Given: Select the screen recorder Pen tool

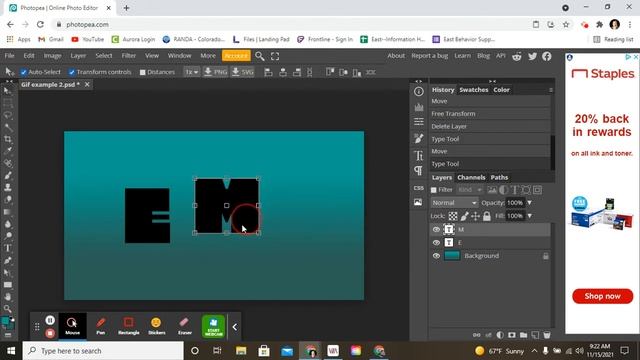Looking at the screenshot, I should [100, 326].
